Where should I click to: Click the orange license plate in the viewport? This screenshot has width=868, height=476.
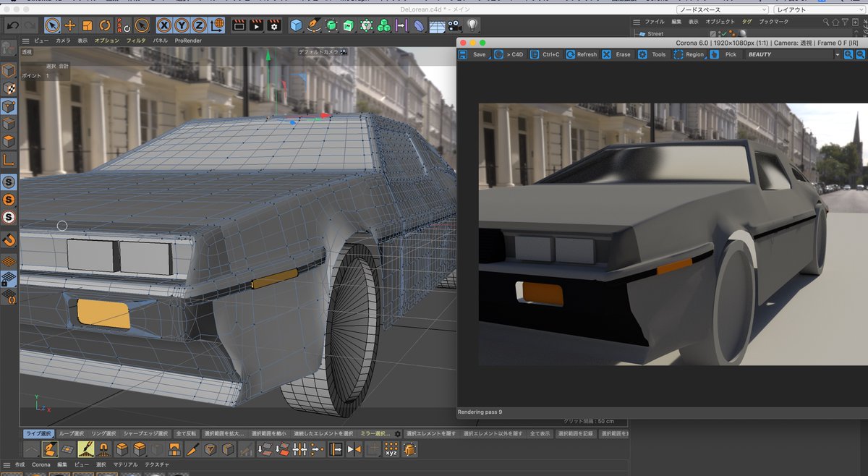(x=103, y=313)
